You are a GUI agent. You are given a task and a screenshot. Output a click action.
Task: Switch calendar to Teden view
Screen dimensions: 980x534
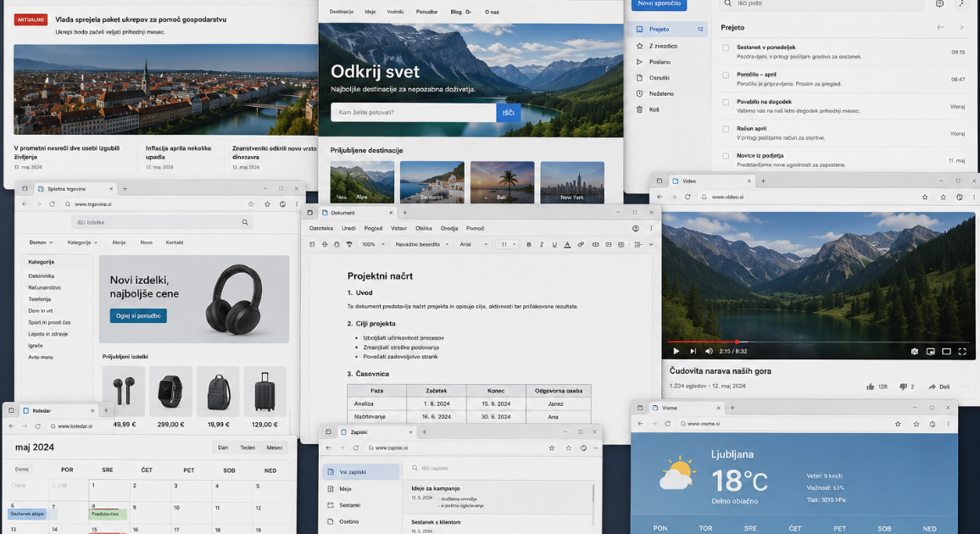(x=248, y=448)
